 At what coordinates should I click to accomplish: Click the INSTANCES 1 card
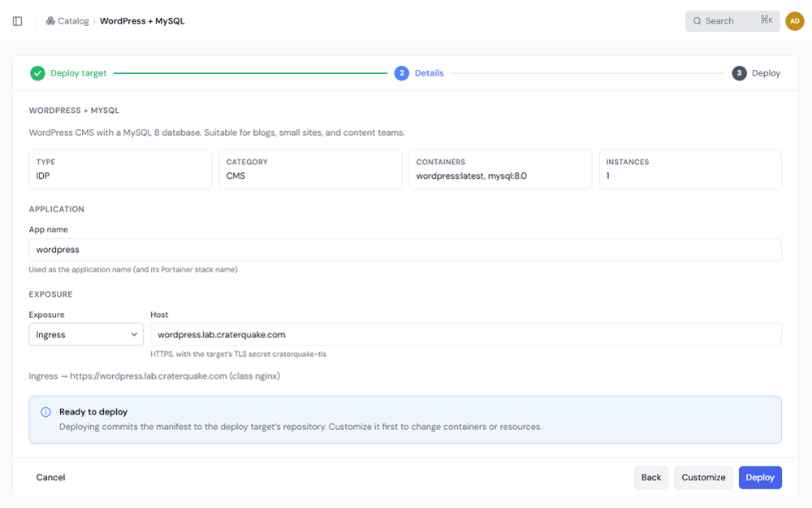click(x=690, y=169)
